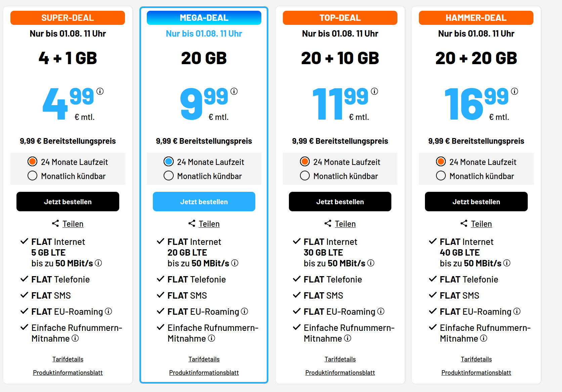Share the TOP-DEAL using Teilen
This screenshot has height=392, width=562.
[345, 224]
